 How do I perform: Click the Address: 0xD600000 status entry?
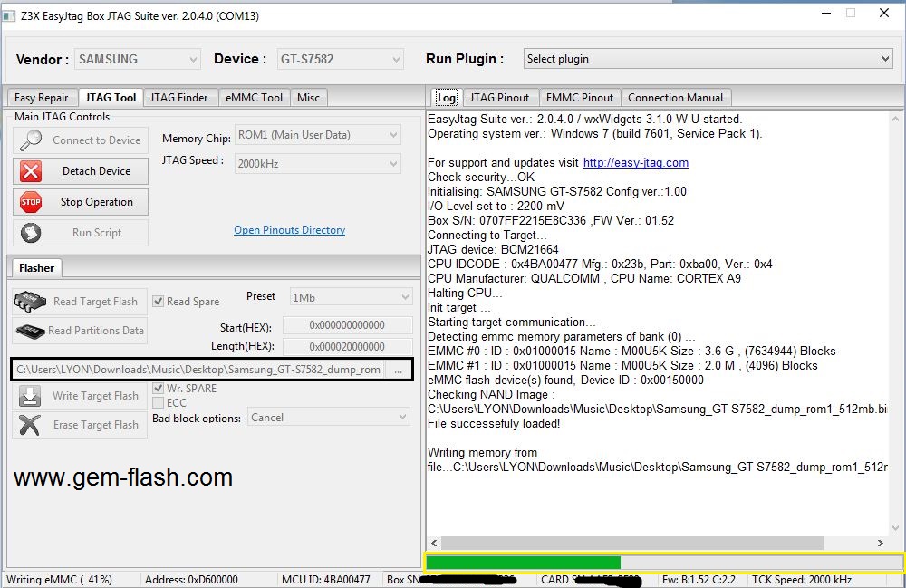(x=191, y=579)
